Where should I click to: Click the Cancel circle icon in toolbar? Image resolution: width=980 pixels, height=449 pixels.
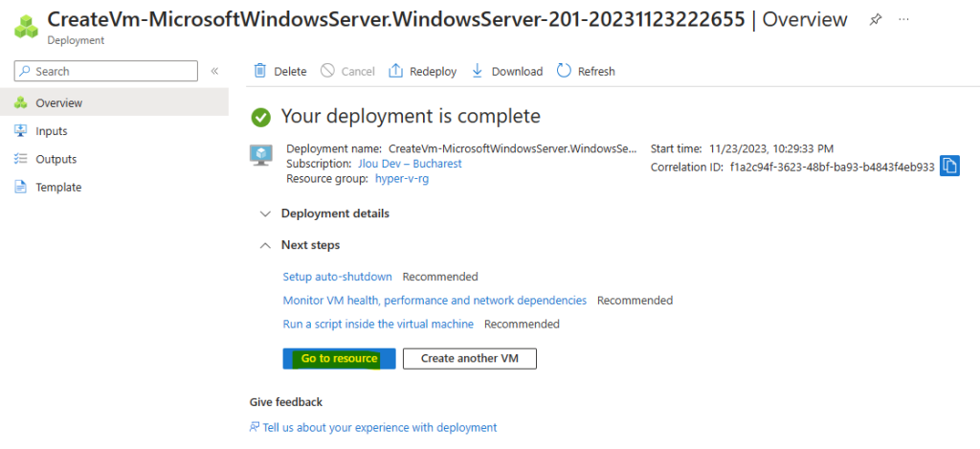coord(327,71)
